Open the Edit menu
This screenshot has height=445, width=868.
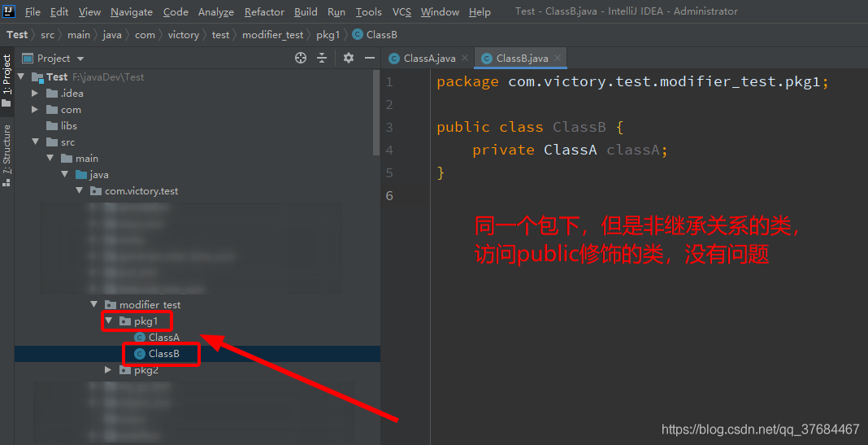click(x=59, y=11)
